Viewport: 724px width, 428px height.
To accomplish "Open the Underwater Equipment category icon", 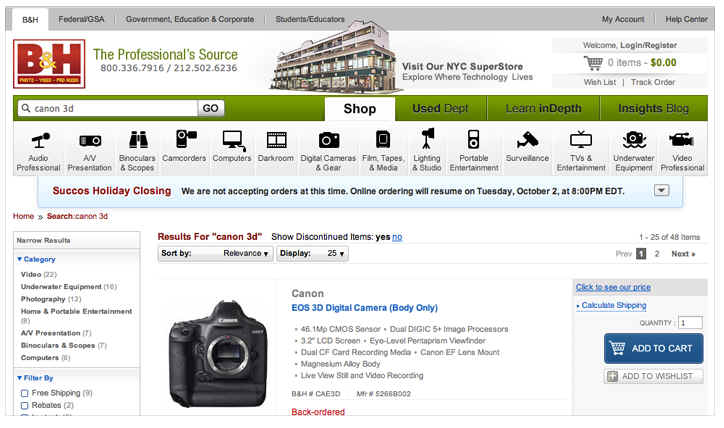I will click(634, 139).
